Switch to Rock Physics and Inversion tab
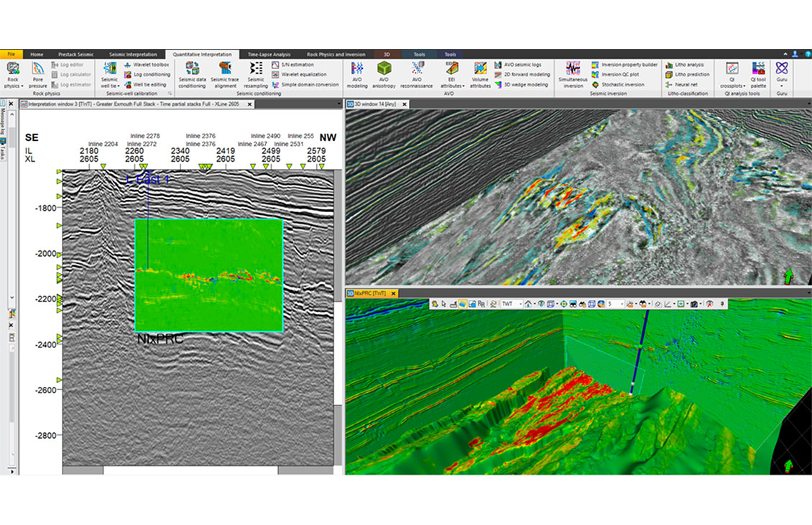The height and width of the screenshot is (525, 812). coord(336,53)
